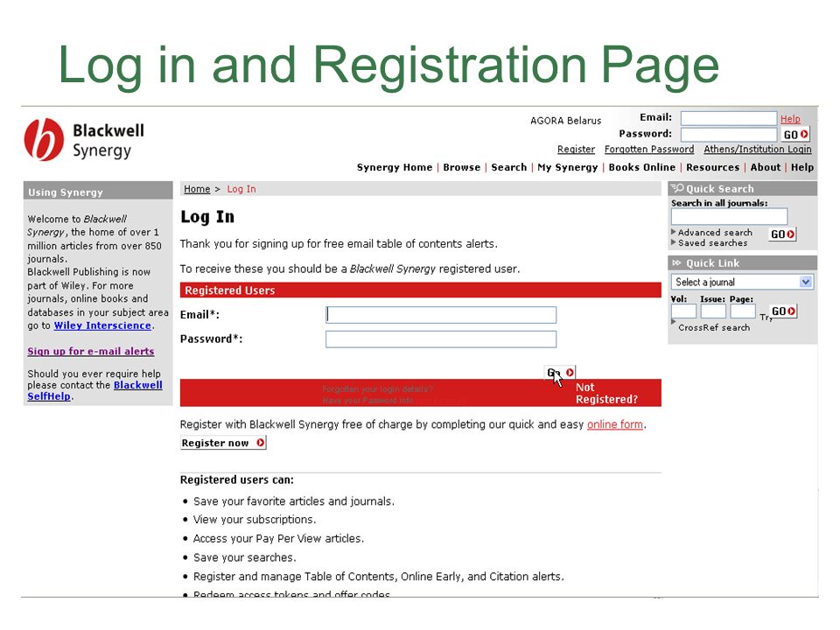Expand the Select a journal dropdown
This screenshot has height=630, width=840.
click(742, 282)
